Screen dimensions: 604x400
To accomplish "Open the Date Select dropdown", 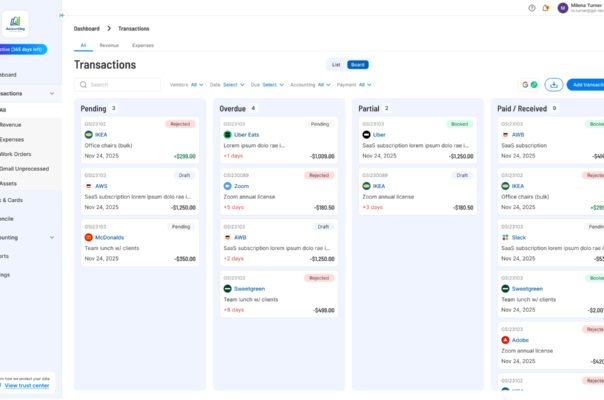I will click(227, 85).
